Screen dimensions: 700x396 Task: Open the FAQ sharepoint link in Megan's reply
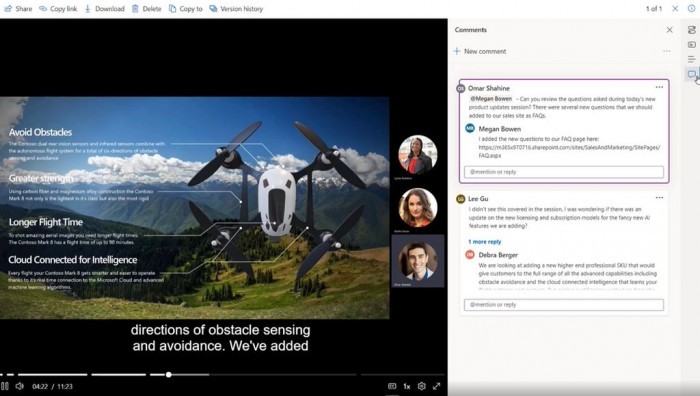pyautogui.click(x=569, y=151)
